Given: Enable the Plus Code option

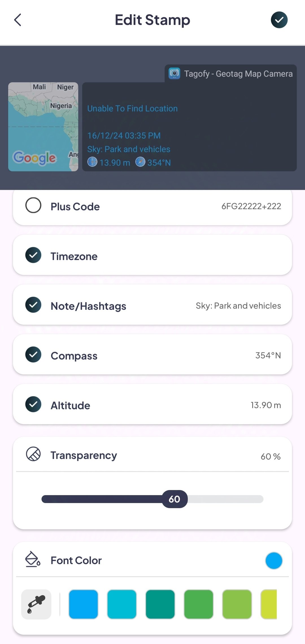Looking at the screenshot, I should click(x=33, y=205).
